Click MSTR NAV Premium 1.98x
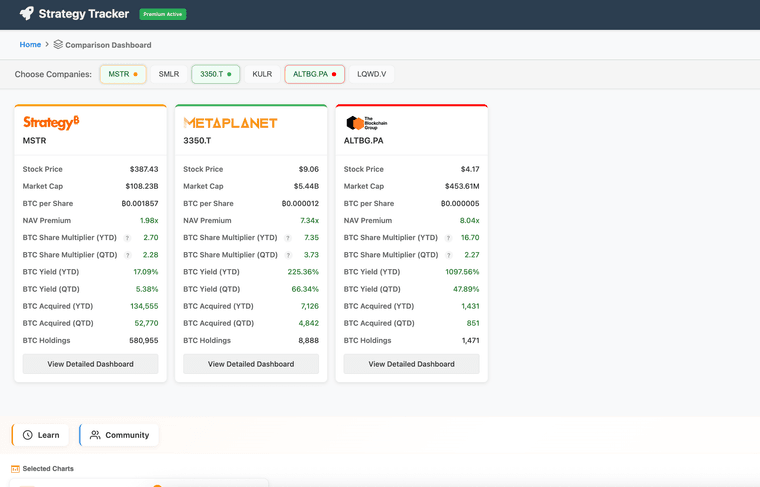This screenshot has height=487, width=760. tap(149, 220)
